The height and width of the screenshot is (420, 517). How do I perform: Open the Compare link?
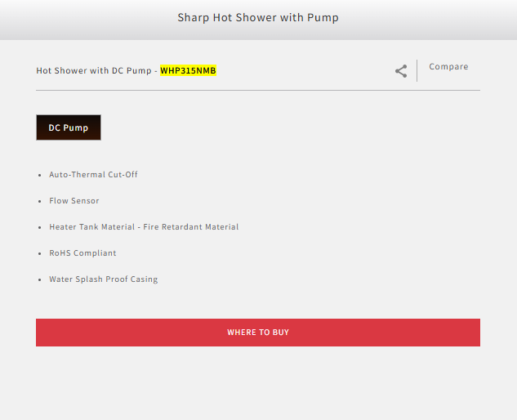(448, 67)
